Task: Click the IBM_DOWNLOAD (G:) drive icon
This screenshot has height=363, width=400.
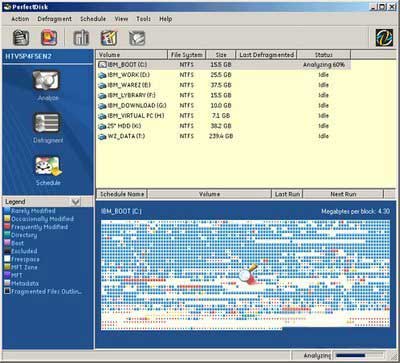Action: point(102,106)
